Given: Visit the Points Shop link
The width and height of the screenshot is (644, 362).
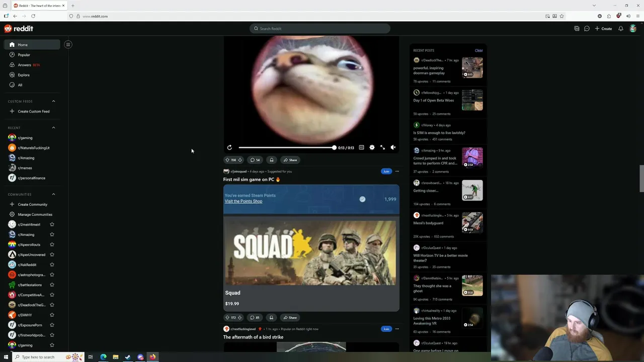Looking at the screenshot, I should pos(244,201).
